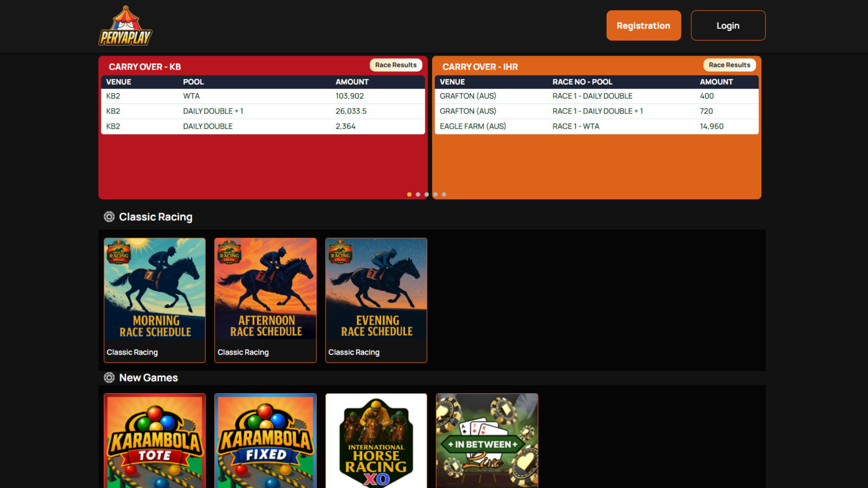This screenshot has width=868, height=488.
Task: Select the fourth carousel dot
Action: tap(435, 195)
